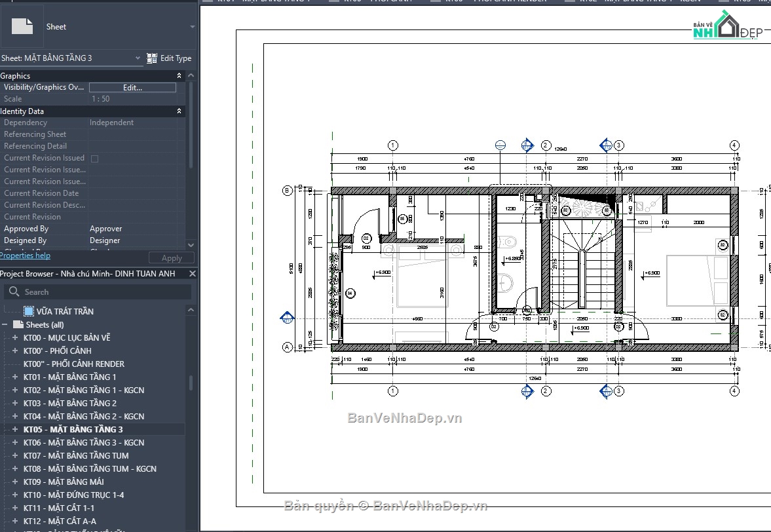The height and width of the screenshot is (532, 771).
Task: Open the type selector dropdown arrow beside Sheet
Action: click(192, 27)
